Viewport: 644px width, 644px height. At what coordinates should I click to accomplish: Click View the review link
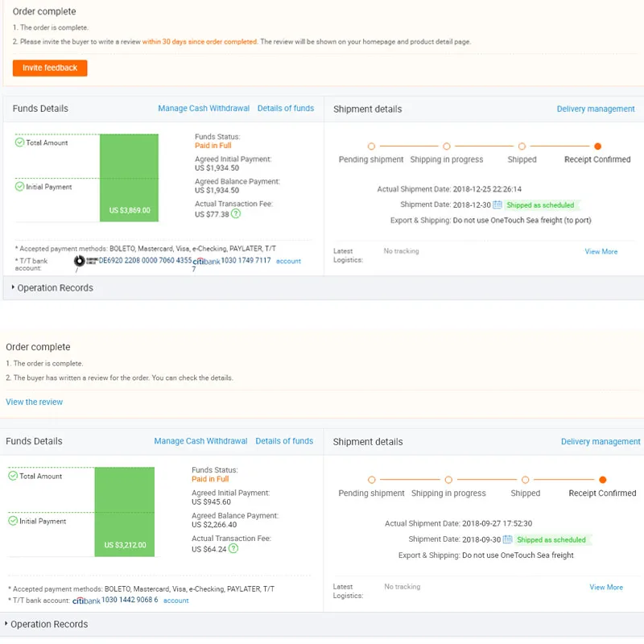[x=35, y=402]
